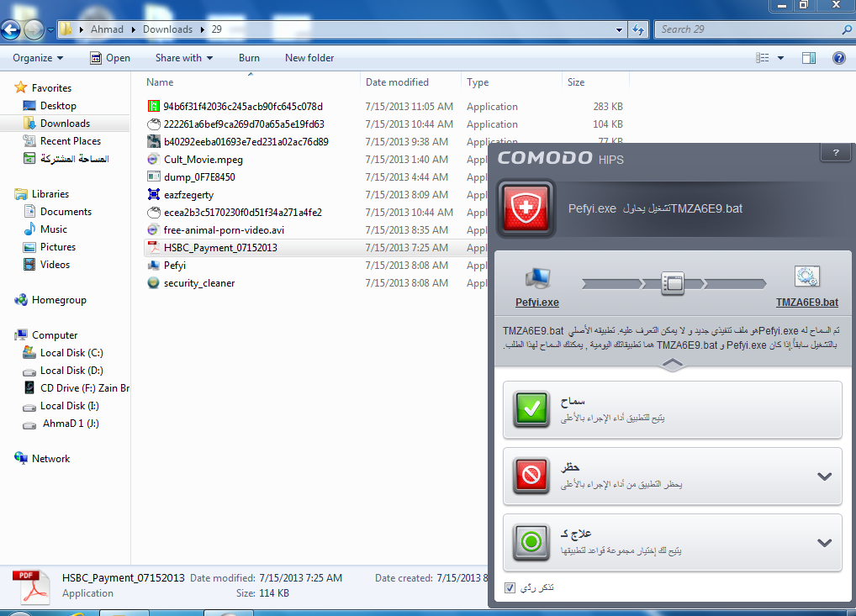Screen dimensions: 856x616
Task: Open the Organize dropdown menu
Action: pos(38,58)
